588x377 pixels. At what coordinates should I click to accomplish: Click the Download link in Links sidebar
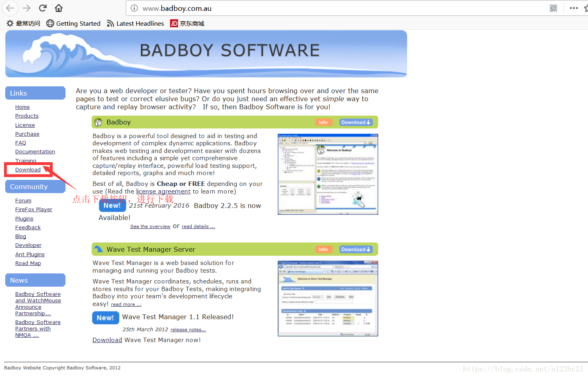pyautogui.click(x=28, y=170)
